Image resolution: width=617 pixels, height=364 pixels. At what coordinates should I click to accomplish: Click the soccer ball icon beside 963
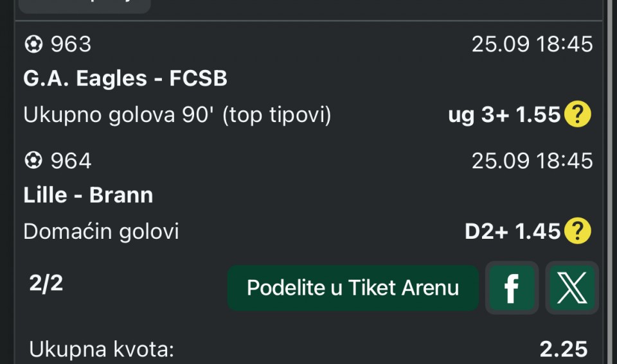tap(33, 44)
